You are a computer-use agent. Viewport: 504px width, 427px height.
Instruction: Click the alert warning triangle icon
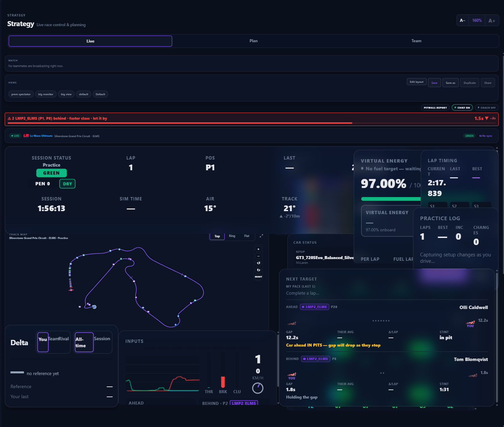[9, 118]
